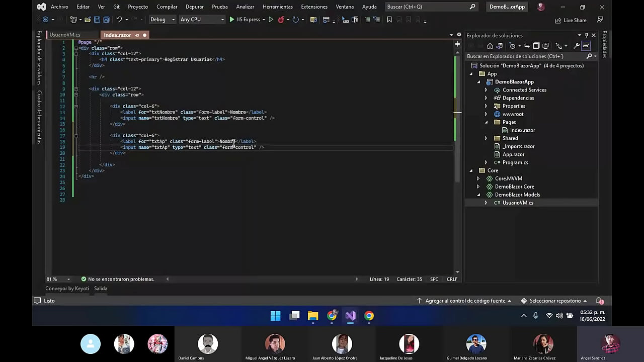
Task: Save all files with Save All icon
Action: pos(106,19)
